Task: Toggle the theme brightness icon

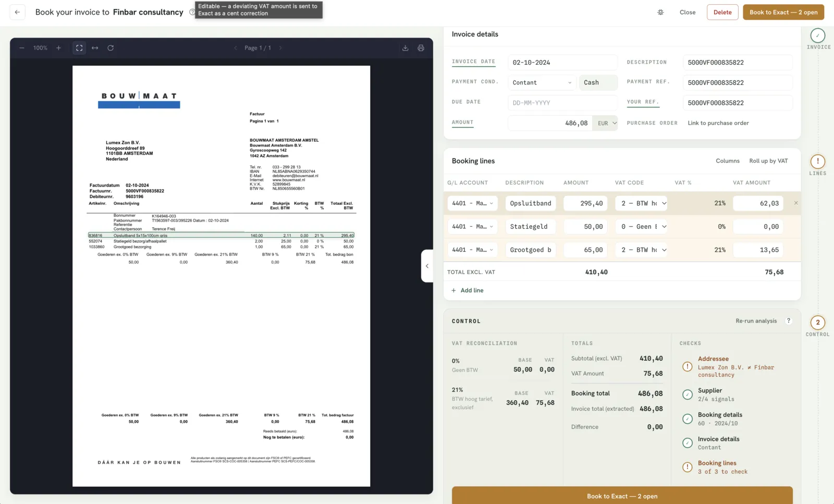Action: (x=660, y=12)
